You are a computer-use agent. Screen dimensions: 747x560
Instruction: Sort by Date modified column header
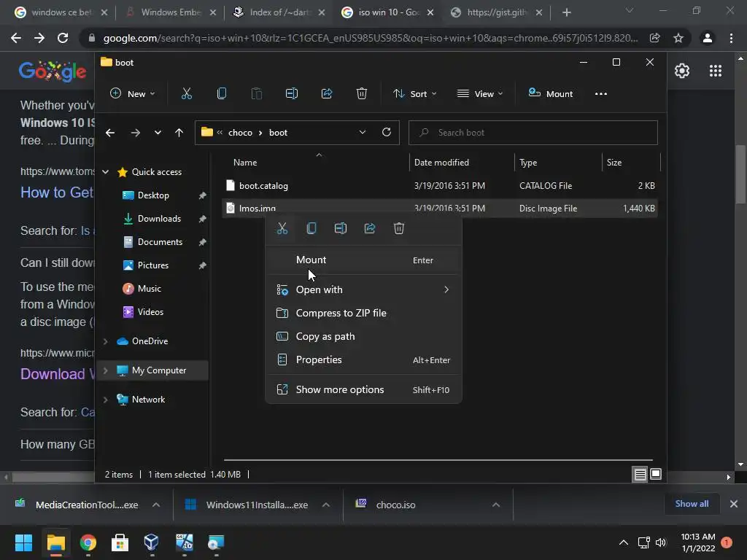[462, 163]
